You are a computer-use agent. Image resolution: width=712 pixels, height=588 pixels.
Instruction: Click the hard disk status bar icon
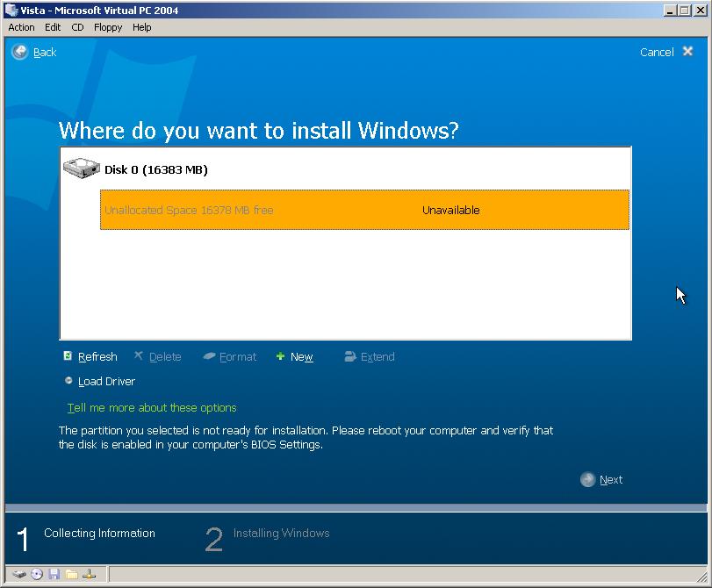coord(19,574)
